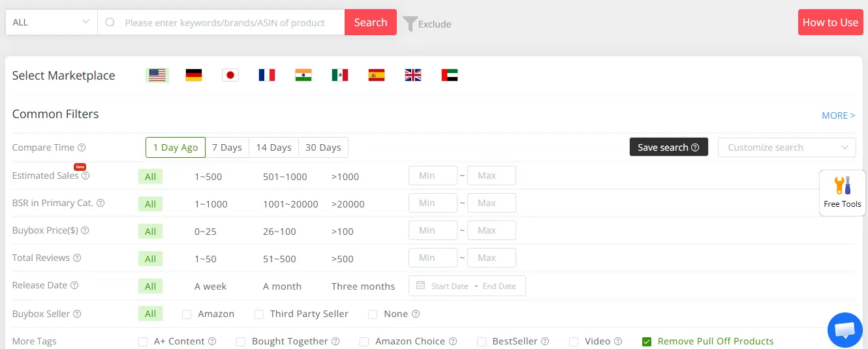Image resolution: width=868 pixels, height=349 pixels.
Task: Check the Third Party Seller checkbox
Action: (x=259, y=314)
